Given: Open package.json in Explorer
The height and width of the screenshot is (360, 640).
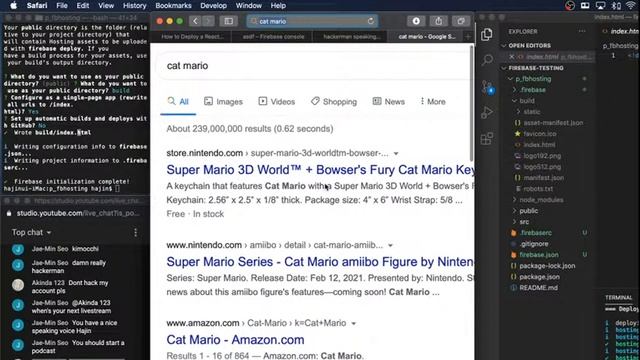Looking at the screenshot, I should [x=539, y=277].
